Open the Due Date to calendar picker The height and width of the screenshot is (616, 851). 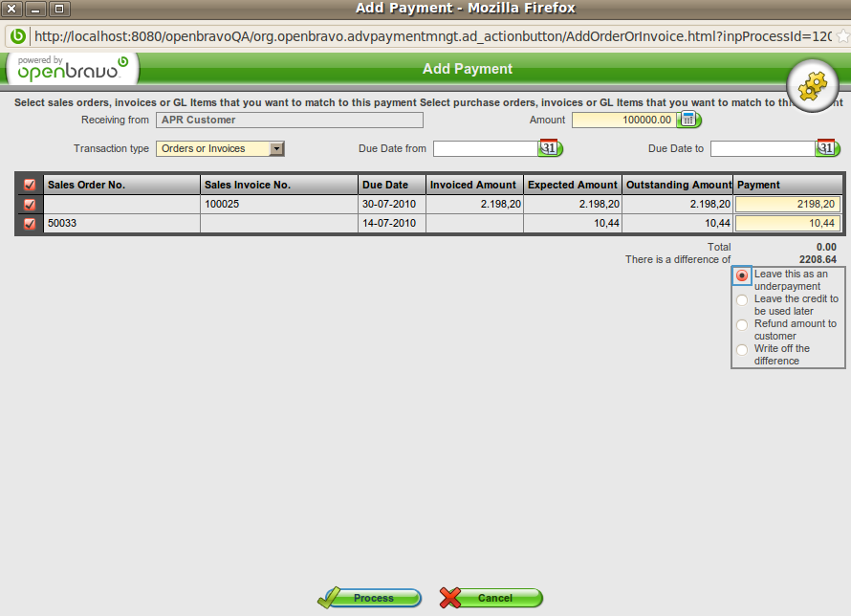(x=827, y=148)
